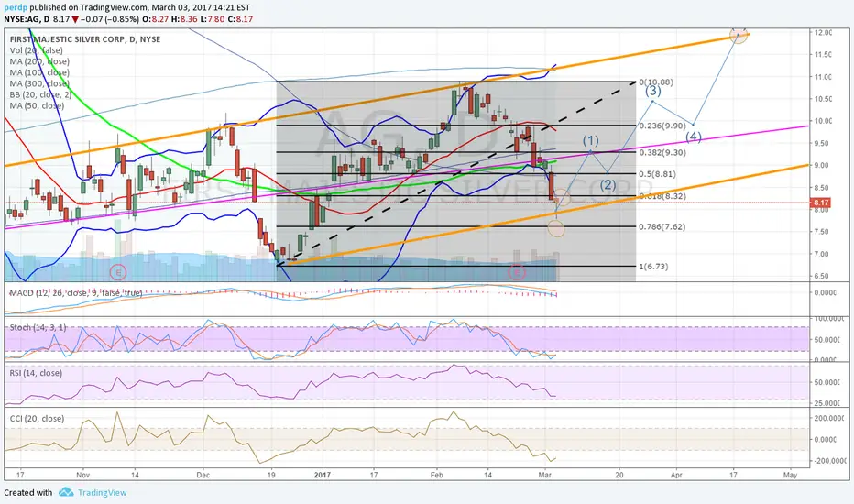Select the MA (100, close) indicator legend
Screen dimensions: 854x504
(39, 72)
